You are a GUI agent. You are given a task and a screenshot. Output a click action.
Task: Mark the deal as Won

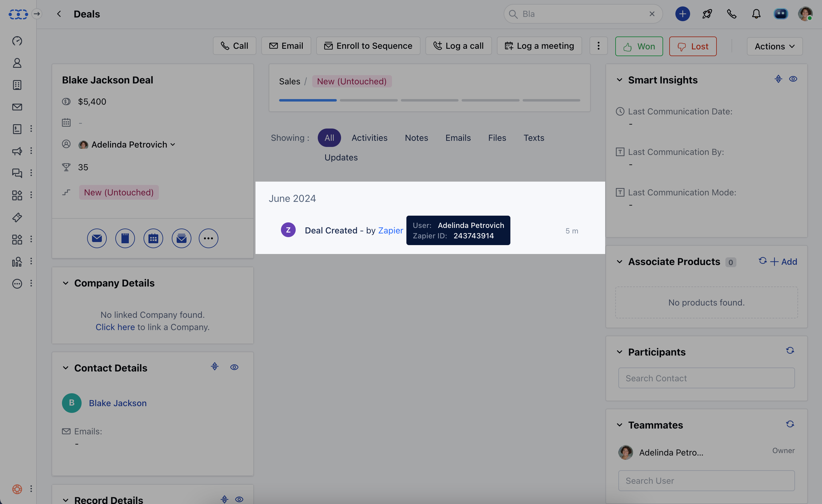click(639, 46)
